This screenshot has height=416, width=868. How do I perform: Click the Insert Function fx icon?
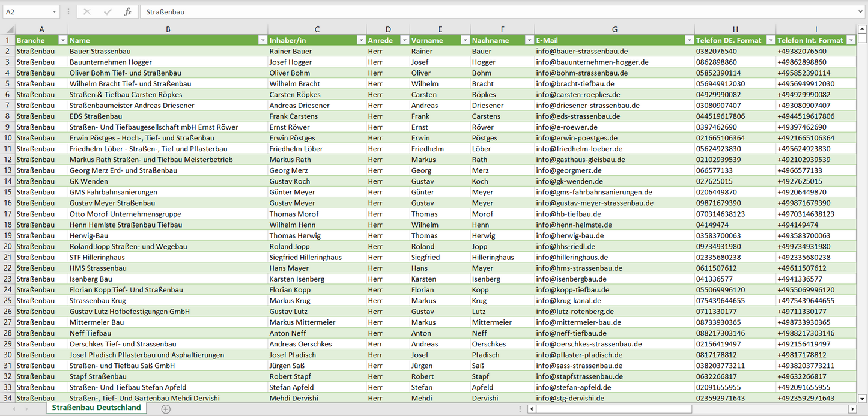coord(127,12)
